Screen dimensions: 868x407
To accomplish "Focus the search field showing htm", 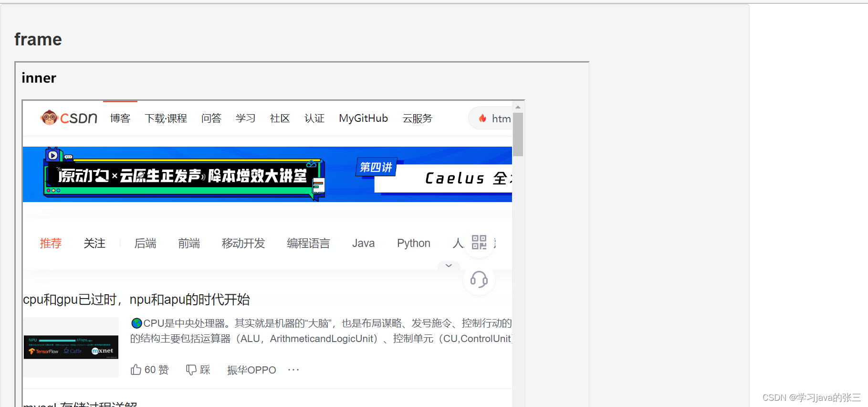I will point(490,118).
